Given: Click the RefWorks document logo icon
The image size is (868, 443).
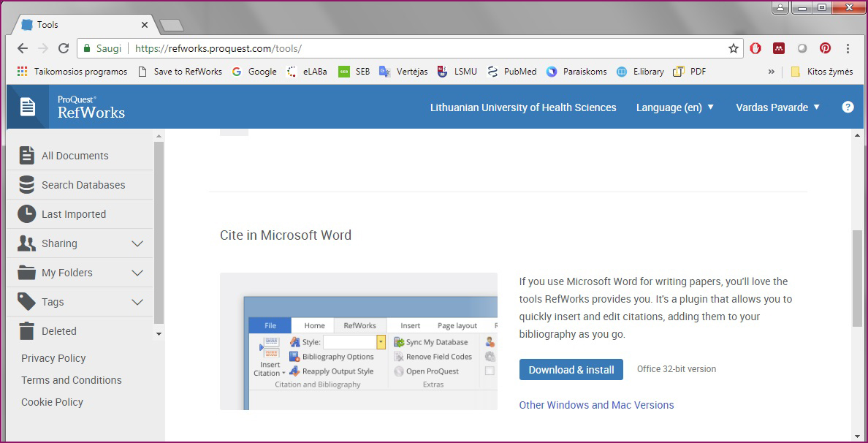Looking at the screenshot, I should [28, 107].
